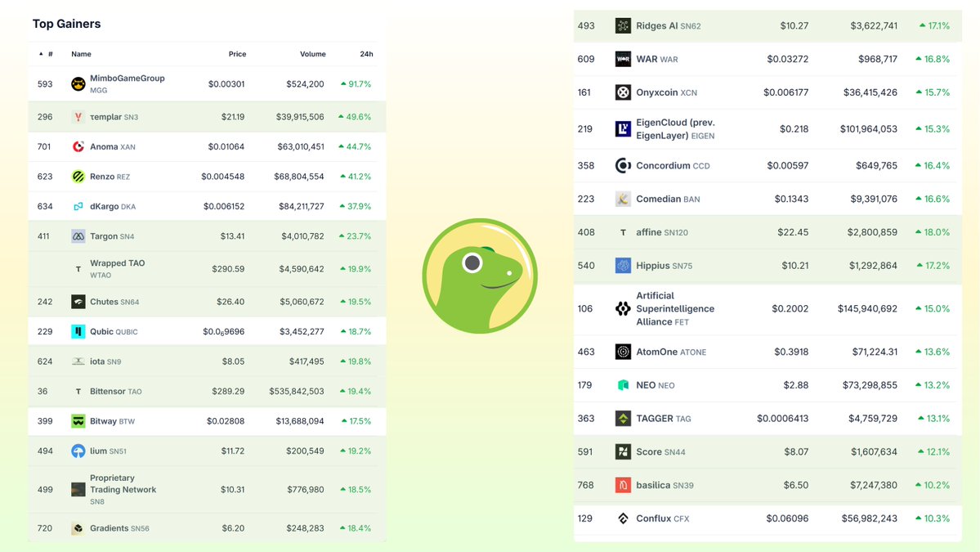The width and height of the screenshot is (980, 552).
Task: Click the affine SN120 logo
Action: click(623, 232)
